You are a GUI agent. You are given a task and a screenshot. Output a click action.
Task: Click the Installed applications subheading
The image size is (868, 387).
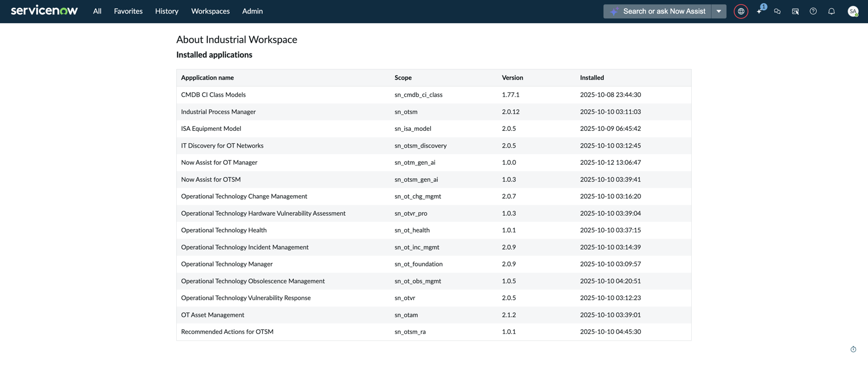click(214, 55)
